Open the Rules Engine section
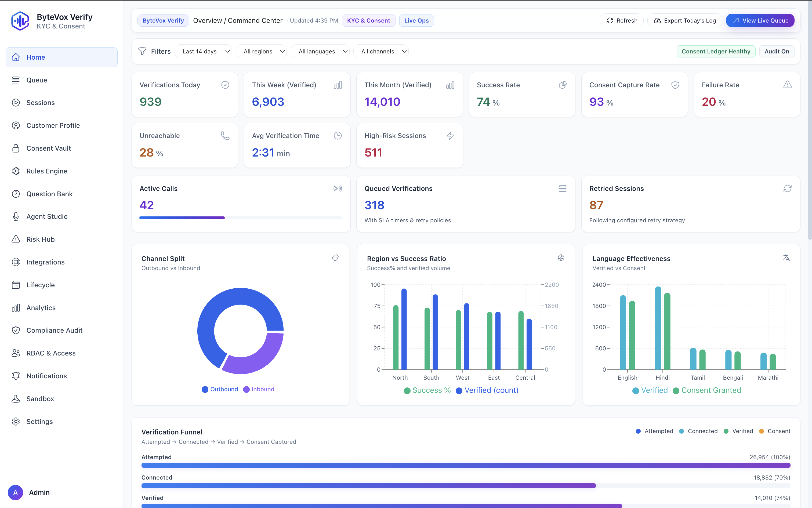Image resolution: width=812 pixels, height=508 pixels. click(47, 171)
